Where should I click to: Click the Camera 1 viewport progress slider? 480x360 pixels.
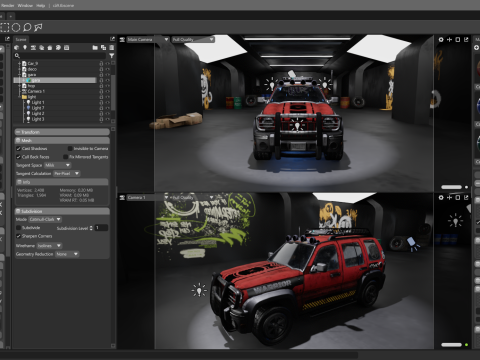[x=451, y=345]
